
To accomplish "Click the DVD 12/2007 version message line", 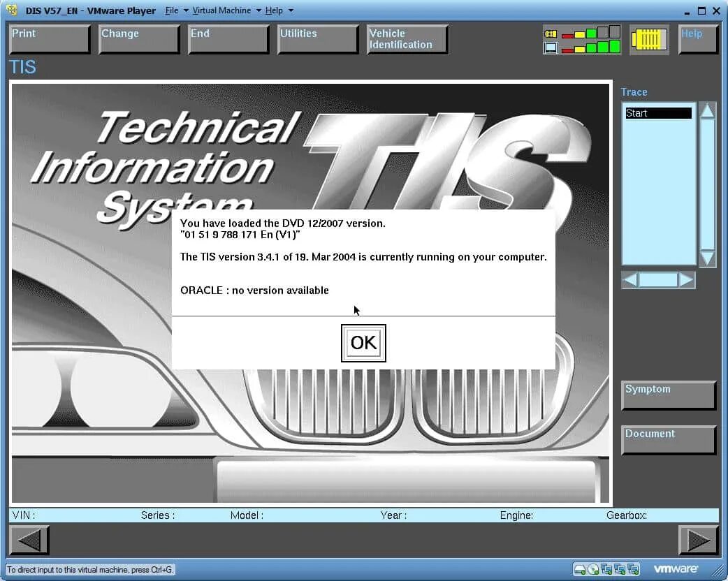I will pos(283,223).
